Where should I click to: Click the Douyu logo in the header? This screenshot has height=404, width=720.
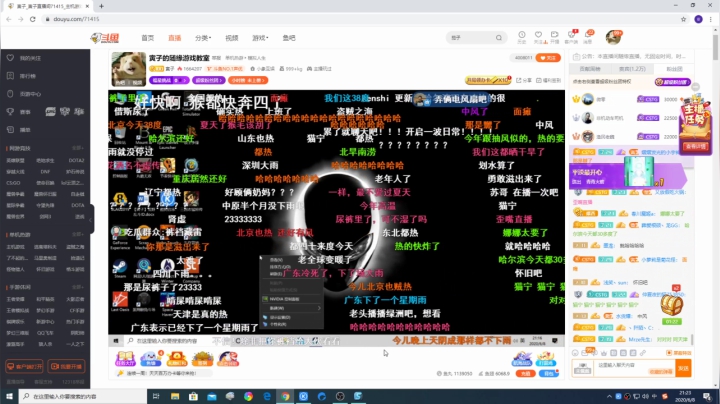coord(105,38)
